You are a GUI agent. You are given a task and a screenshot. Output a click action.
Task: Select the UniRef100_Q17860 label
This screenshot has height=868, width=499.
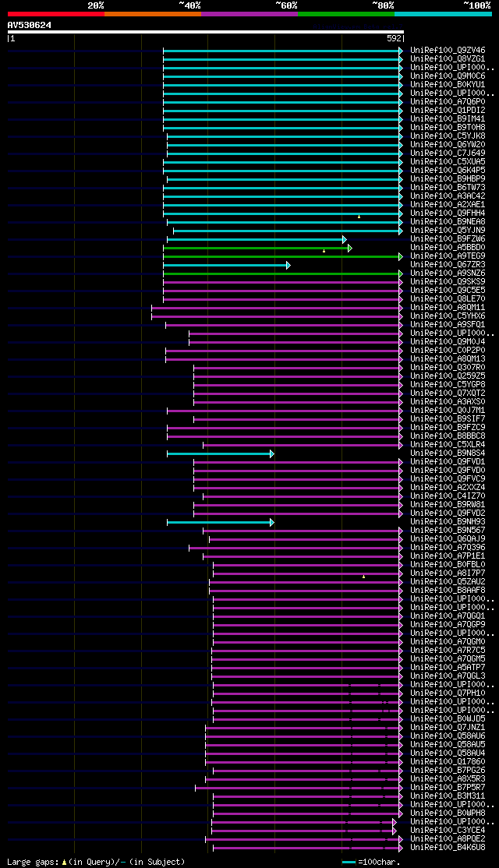[x=448, y=762]
